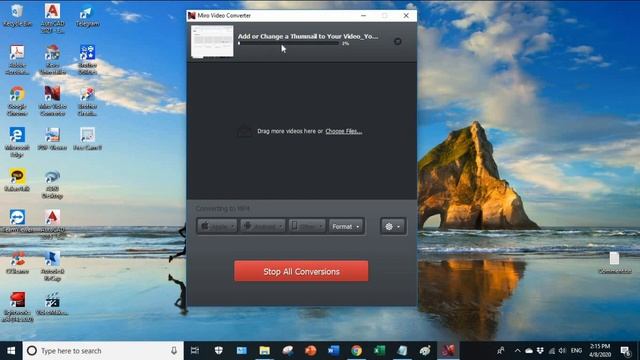Open the Format dropdown
The width and height of the screenshot is (640, 360).
[346, 226]
